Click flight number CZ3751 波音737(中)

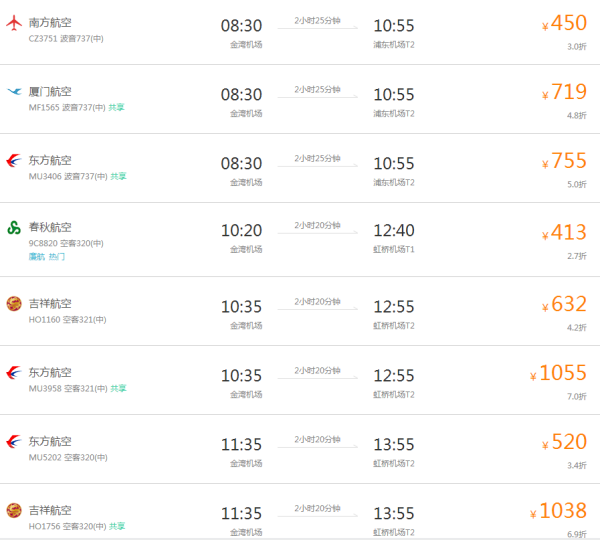66,39
